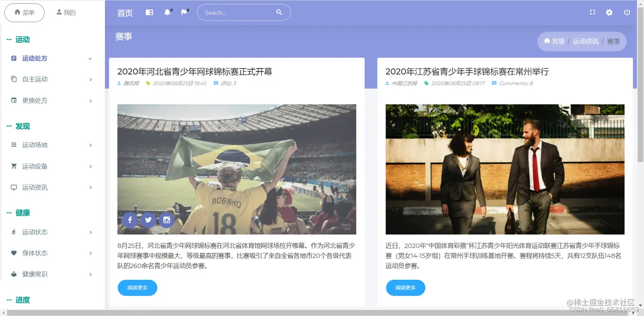The image size is (644, 316).
Task: Toggle fullscreen with the expand icon
Action: (592, 12)
